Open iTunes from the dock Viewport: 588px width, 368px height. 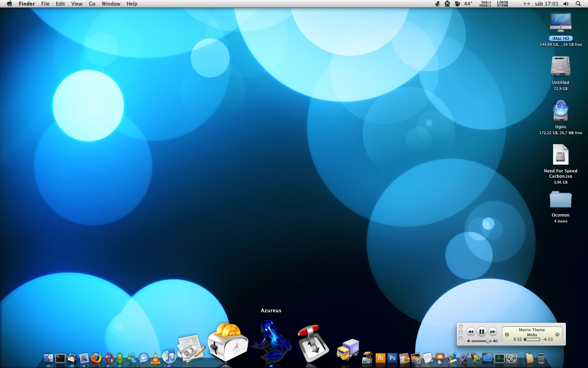click(169, 356)
